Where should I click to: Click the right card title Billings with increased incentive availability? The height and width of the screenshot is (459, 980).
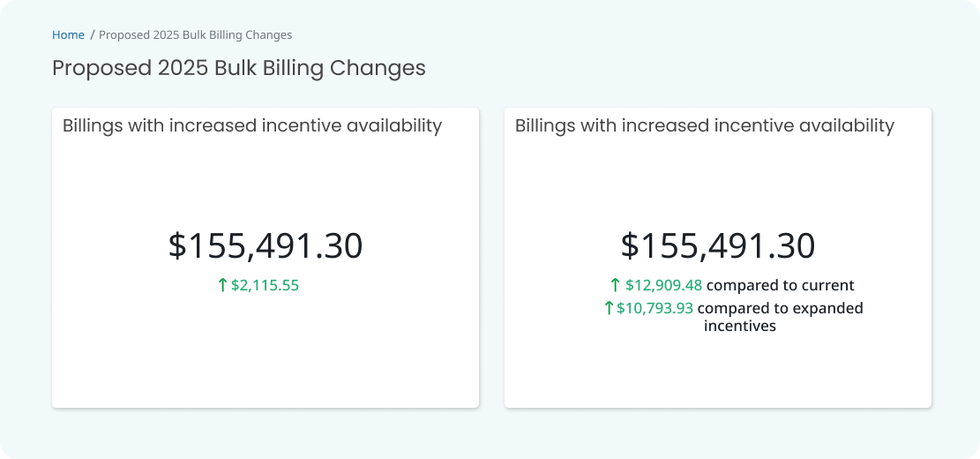705,125
